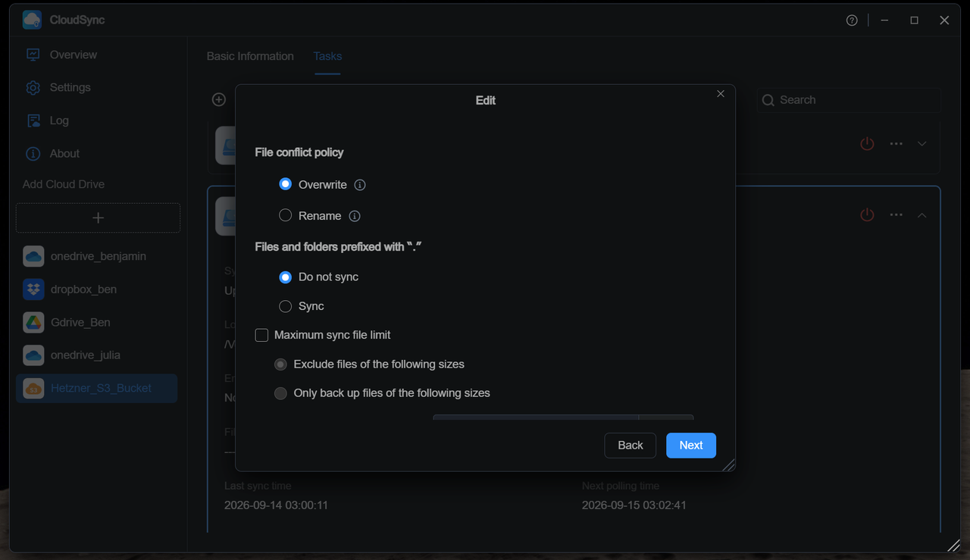Click the next polling time 2026-09-15 03:02:41
The image size is (970, 560).
point(634,505)
